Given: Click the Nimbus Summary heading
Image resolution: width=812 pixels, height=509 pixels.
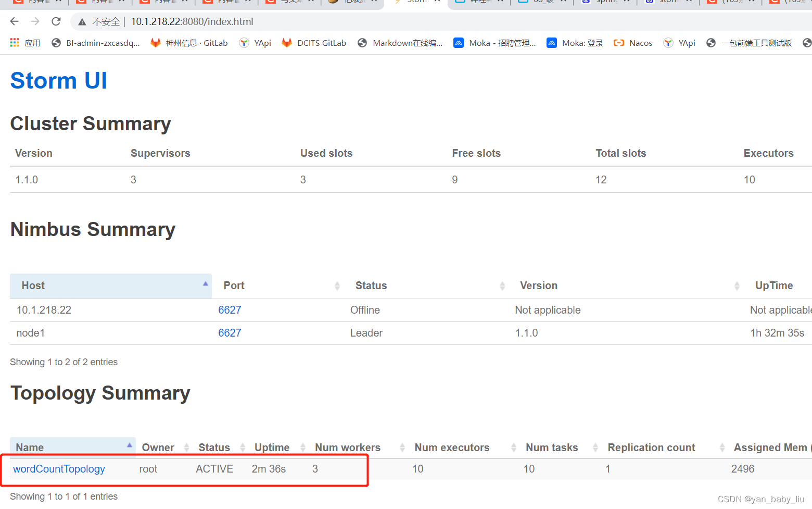Looking at the screenshot, I should click(93, 230).
